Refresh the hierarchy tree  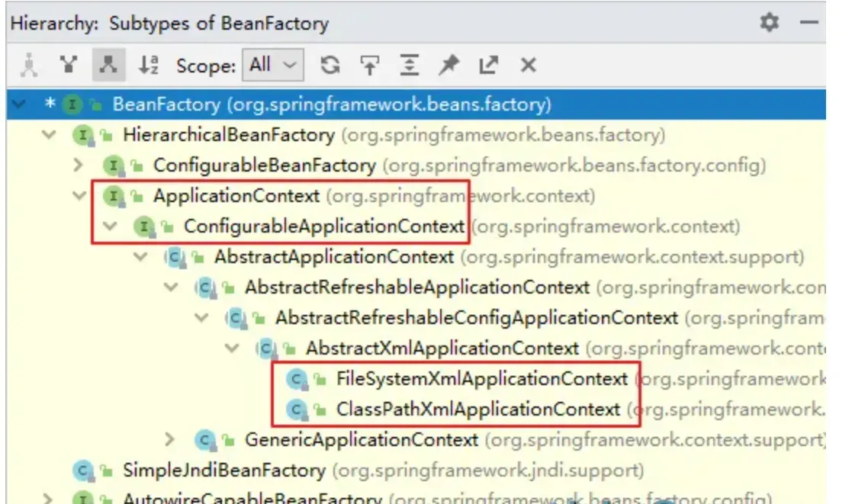330,66
